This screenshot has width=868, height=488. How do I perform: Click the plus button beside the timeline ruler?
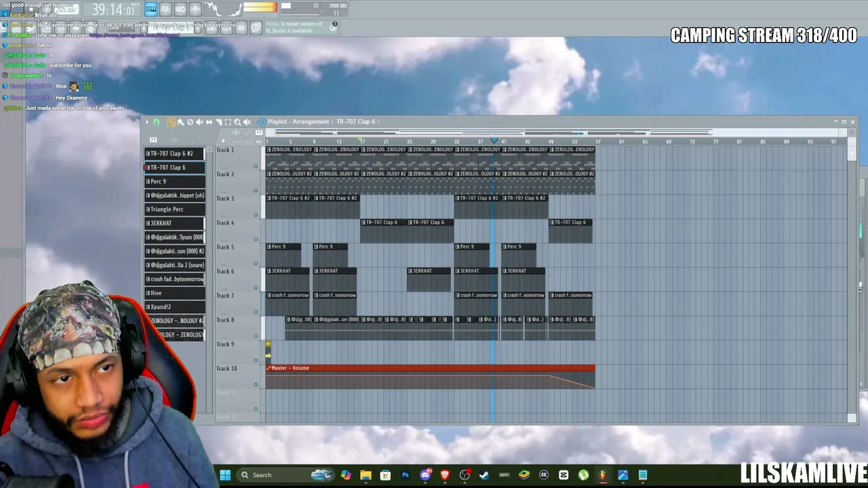[x=222, y=140]
